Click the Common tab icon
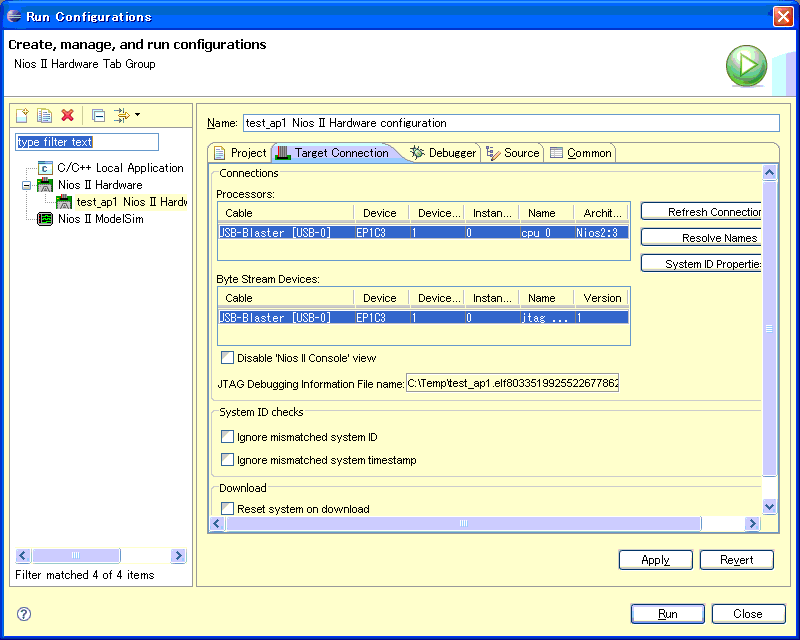The image size is (800, 640). point(556,153)
